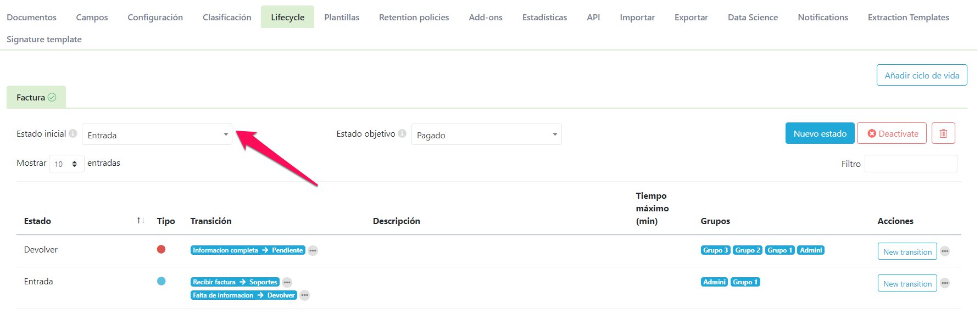Expand the Estado objetivo Pagado dropdown

coord(486,134)
